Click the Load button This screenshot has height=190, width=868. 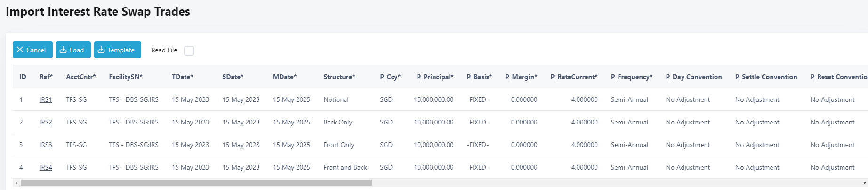tap(73, 50)
